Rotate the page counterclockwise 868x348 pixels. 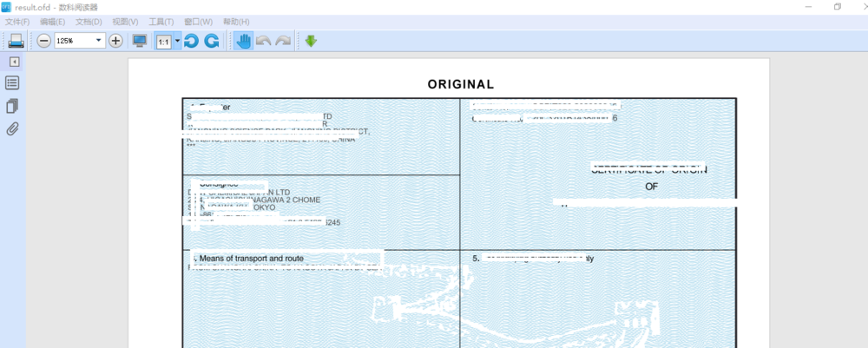click(191, 41)
